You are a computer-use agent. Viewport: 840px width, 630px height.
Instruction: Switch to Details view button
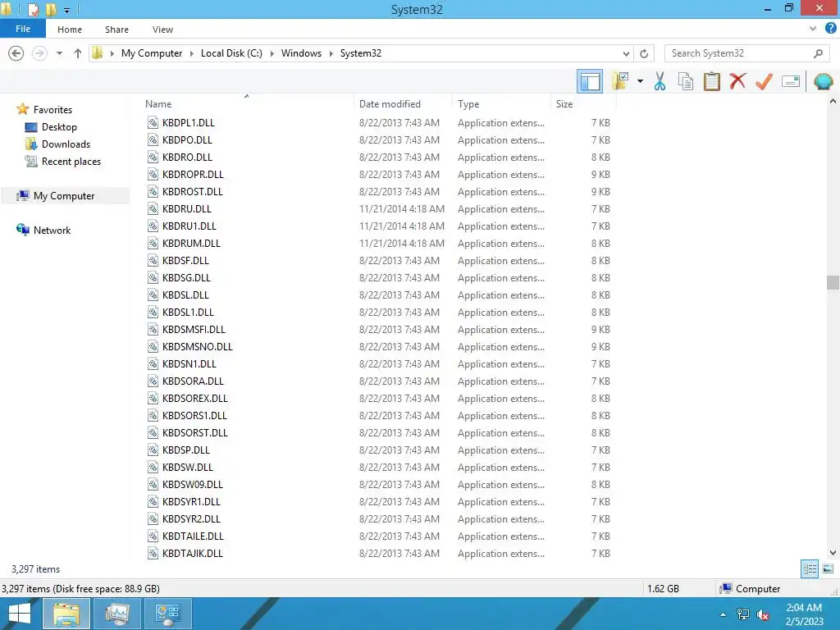810,568
